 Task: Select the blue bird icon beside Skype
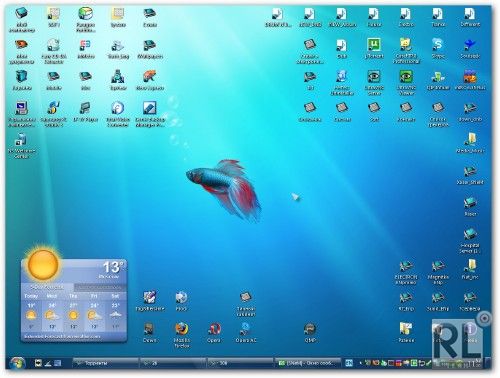[x=470, y=48]
